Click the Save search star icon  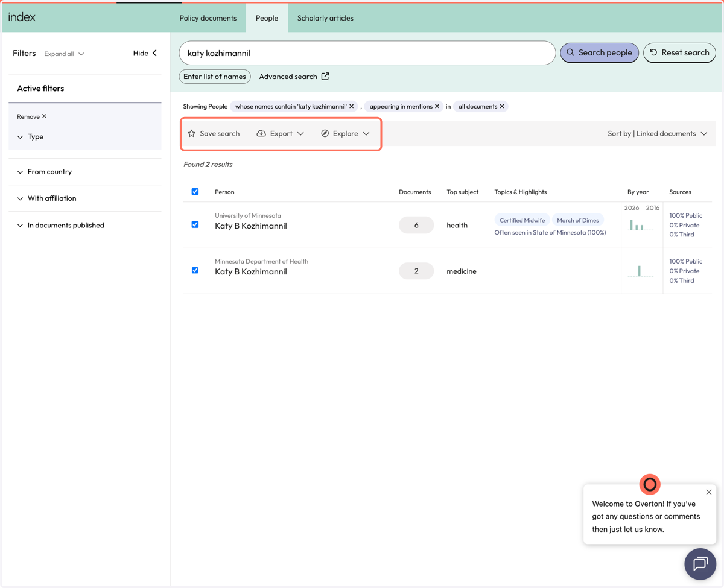click(192, 133)
